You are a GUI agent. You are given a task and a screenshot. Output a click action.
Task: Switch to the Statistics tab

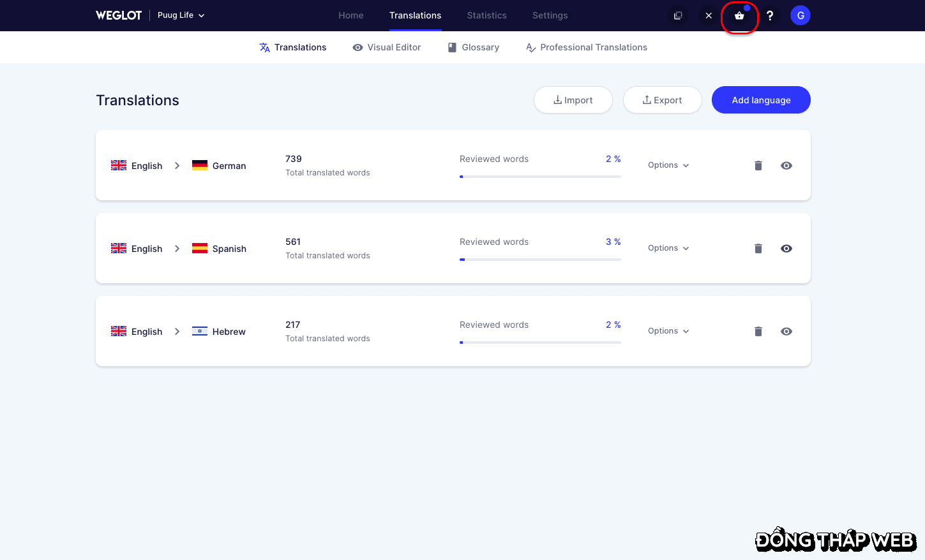(x=486, y=15)
